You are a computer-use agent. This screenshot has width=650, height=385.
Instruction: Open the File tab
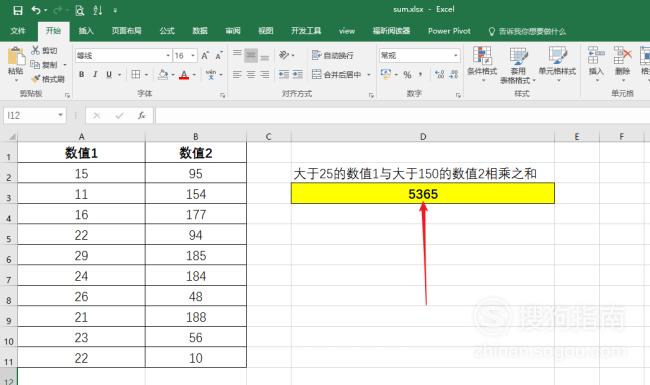coord(18,31)
